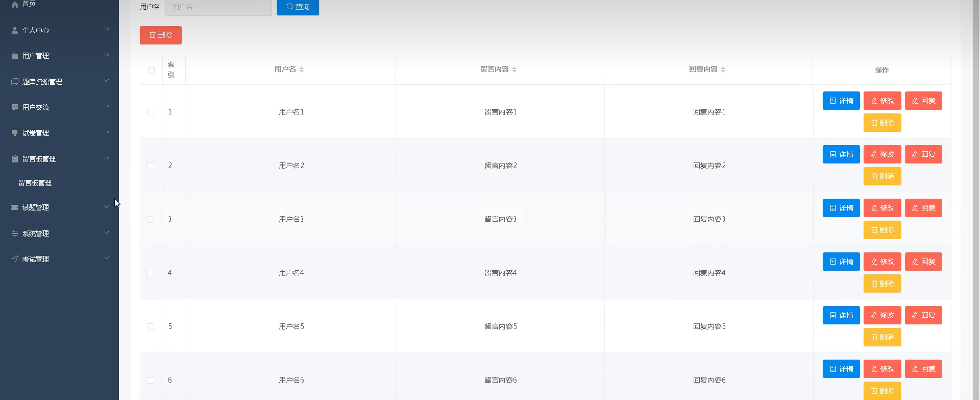Screen dimensions: 980x400
Task: Click the sliders icon for 系统管理
Action: 15,233
